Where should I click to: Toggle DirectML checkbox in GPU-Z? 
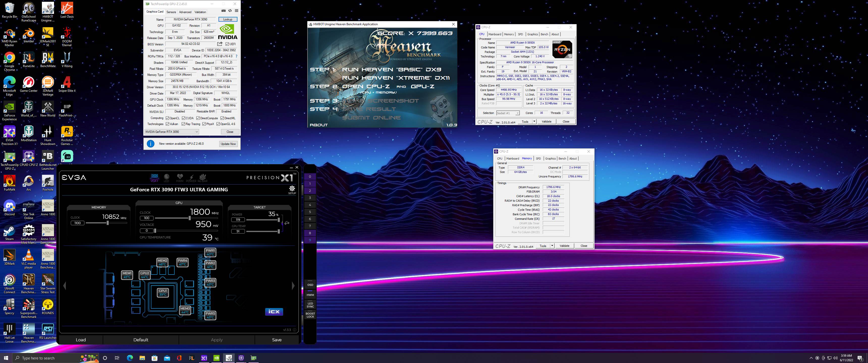coord(222,118)
